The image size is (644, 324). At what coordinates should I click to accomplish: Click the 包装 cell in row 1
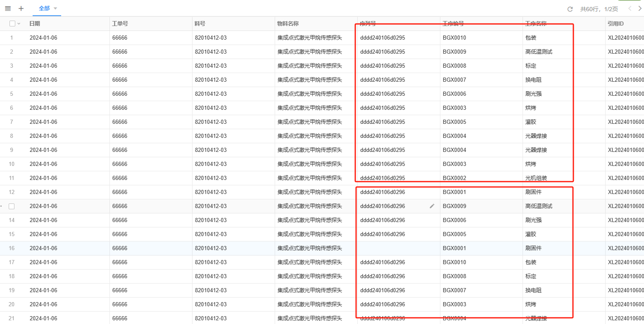[531, 38]
